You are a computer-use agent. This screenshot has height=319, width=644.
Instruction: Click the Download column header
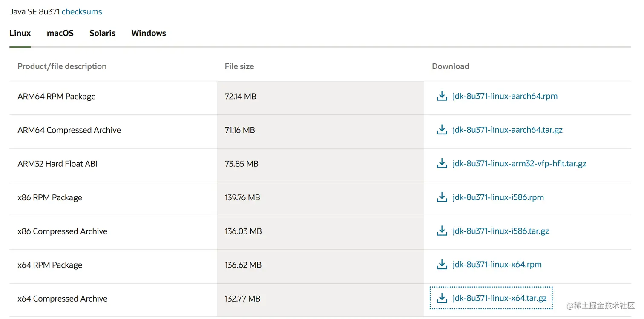pos(451,66)
